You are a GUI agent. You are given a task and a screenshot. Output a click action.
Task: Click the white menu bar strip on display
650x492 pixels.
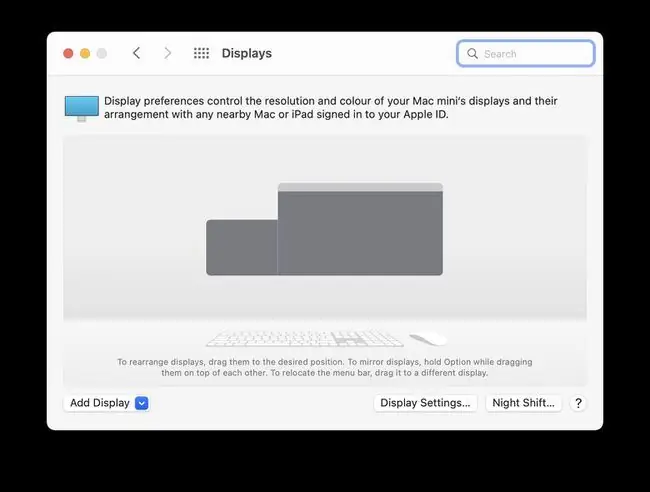pos(360,187)
